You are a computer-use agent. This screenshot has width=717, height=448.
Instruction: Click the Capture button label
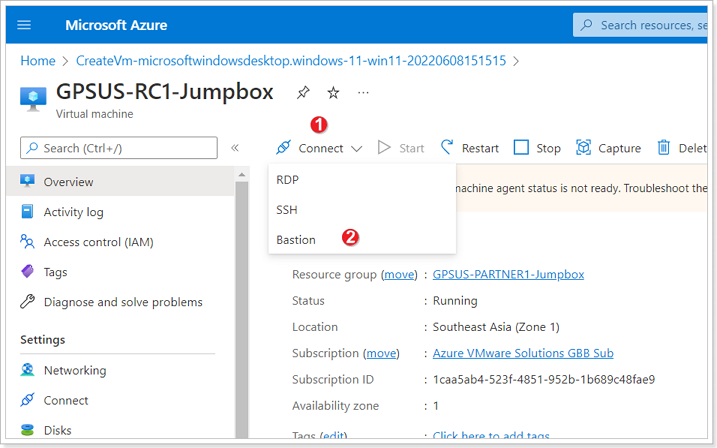620,148
